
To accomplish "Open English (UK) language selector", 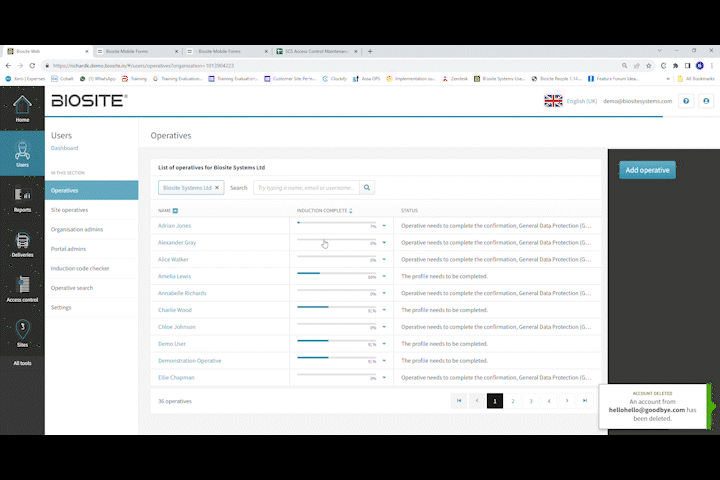I will point(581,101).
